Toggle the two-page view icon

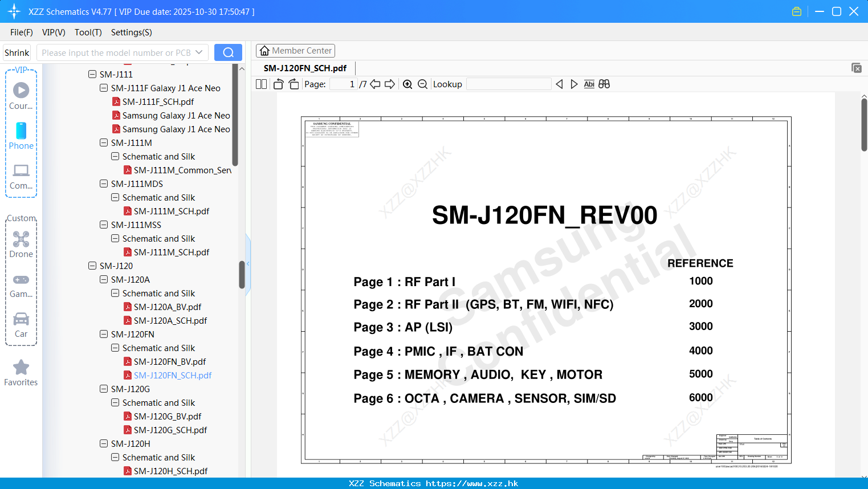click(261, 84)
